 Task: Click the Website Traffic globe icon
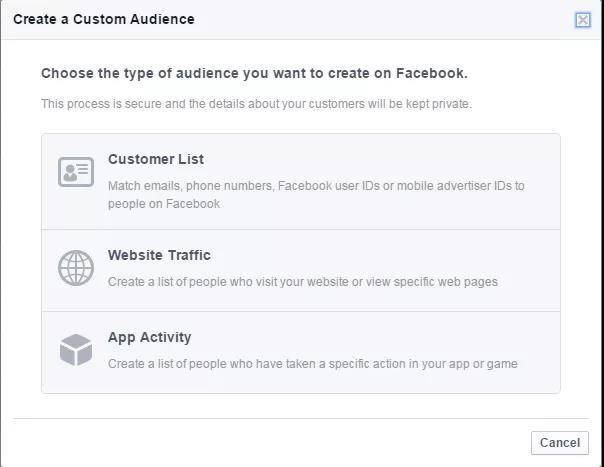(x=76, y=268)
